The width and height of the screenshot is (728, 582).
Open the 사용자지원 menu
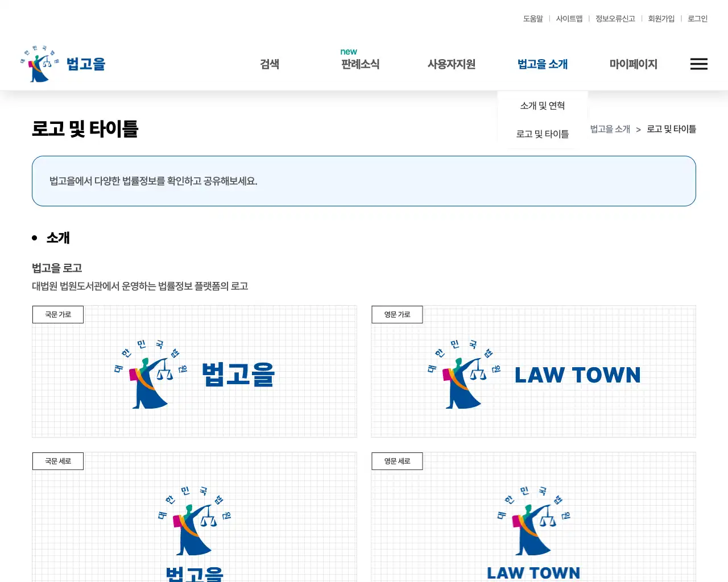pos(452,64)
